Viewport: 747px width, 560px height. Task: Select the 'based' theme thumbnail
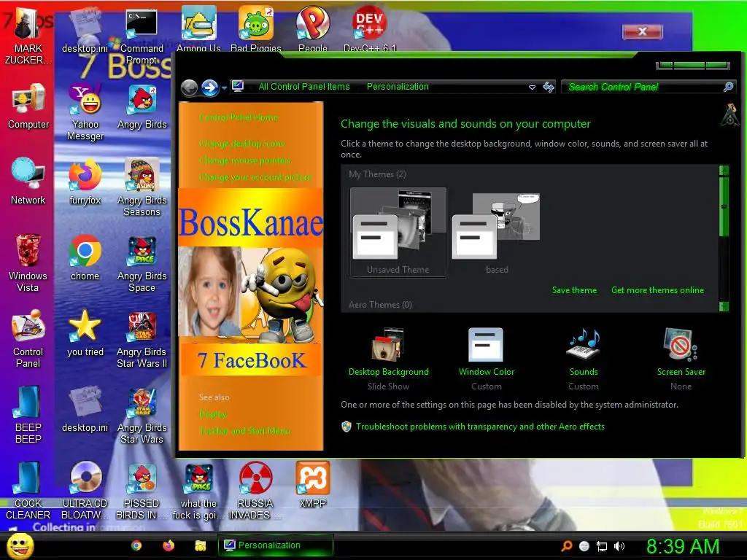496,232
